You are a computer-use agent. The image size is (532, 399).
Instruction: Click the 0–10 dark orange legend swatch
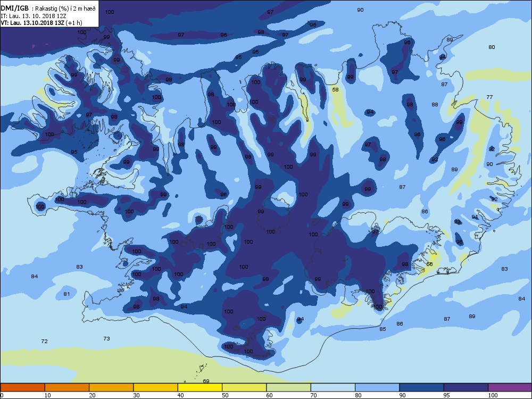click(x=22, y=387)
